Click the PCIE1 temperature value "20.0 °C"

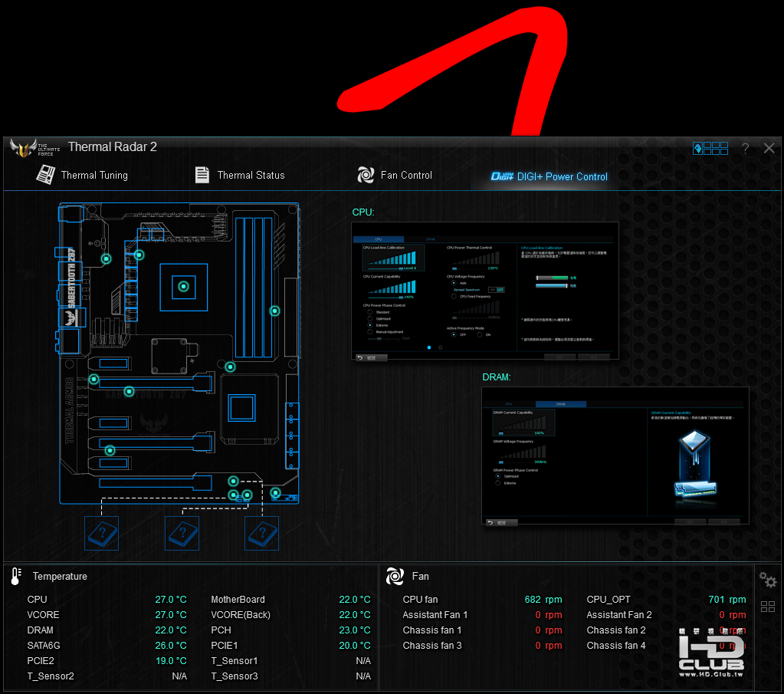(x=355, y=646)
